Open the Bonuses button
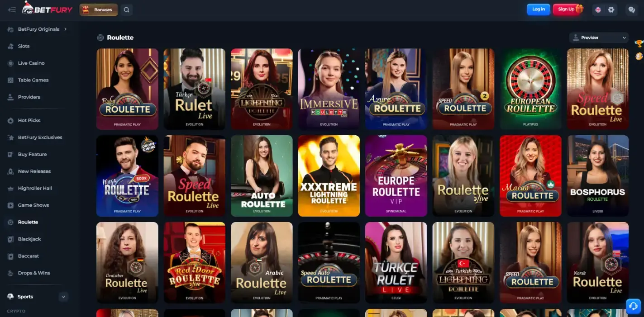Image resolution: width=644 pixels, height=317 pixels. tap(99, 9)
